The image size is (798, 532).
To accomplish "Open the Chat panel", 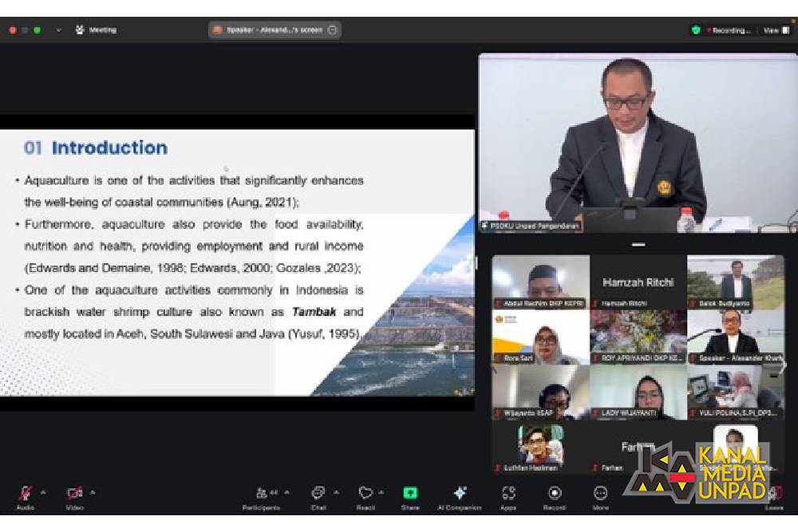I will pos(318,494).
